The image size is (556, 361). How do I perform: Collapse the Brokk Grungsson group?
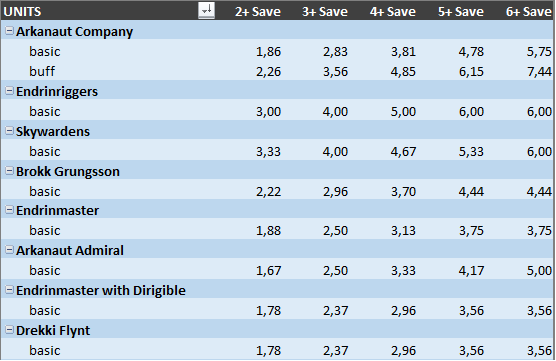pos(9,171)
